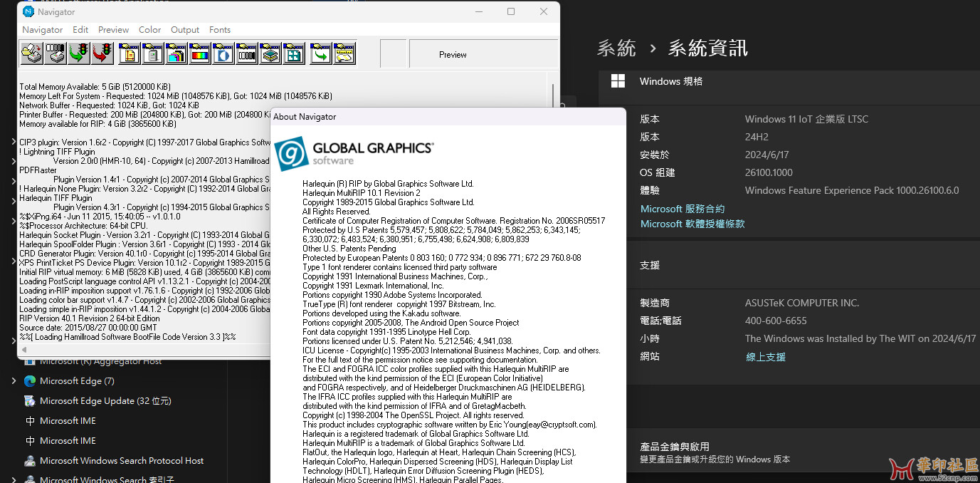Open the Device Manager icon showing a gray device
This screenshot has width=980, height=483.
[x=152, y=53]
